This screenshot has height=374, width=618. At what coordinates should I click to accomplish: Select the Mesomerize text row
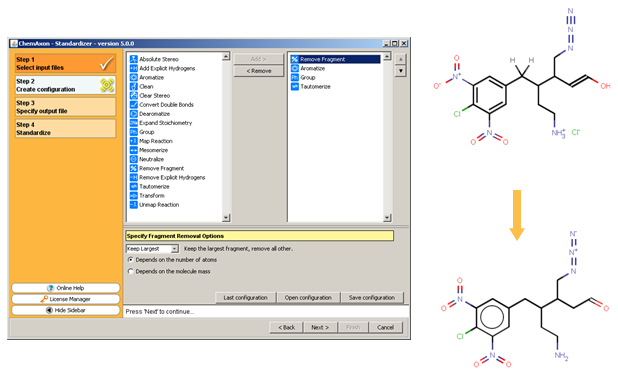point(153,150)
